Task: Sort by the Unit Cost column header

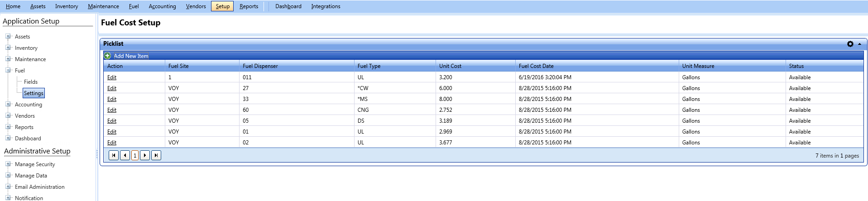Action: pos(450,66)
